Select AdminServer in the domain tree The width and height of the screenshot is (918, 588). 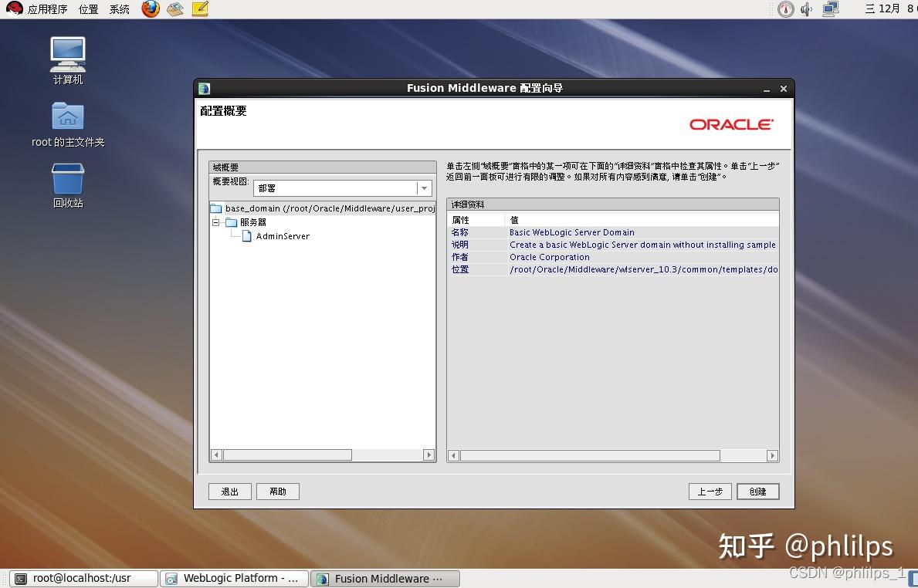282,236
